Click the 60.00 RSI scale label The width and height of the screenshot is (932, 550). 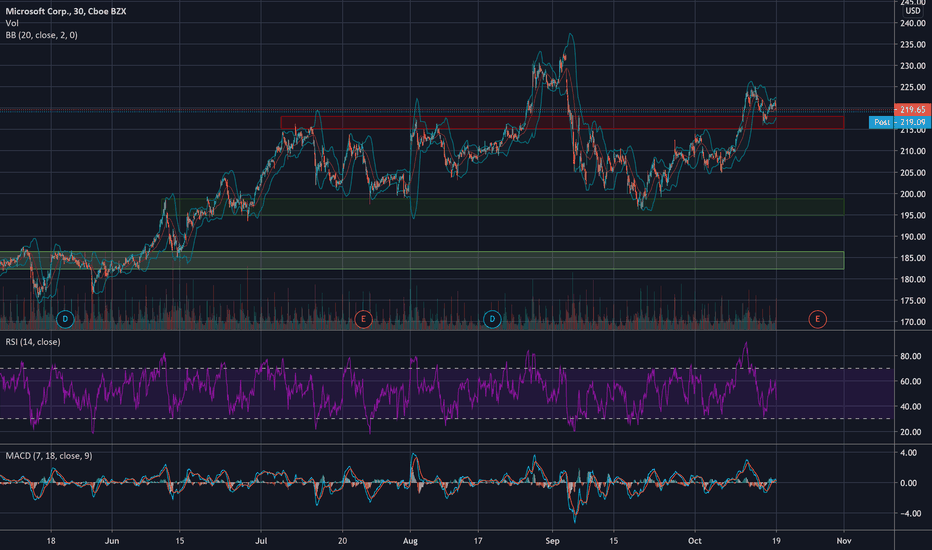pyautogui.click(x=911, y=382)
